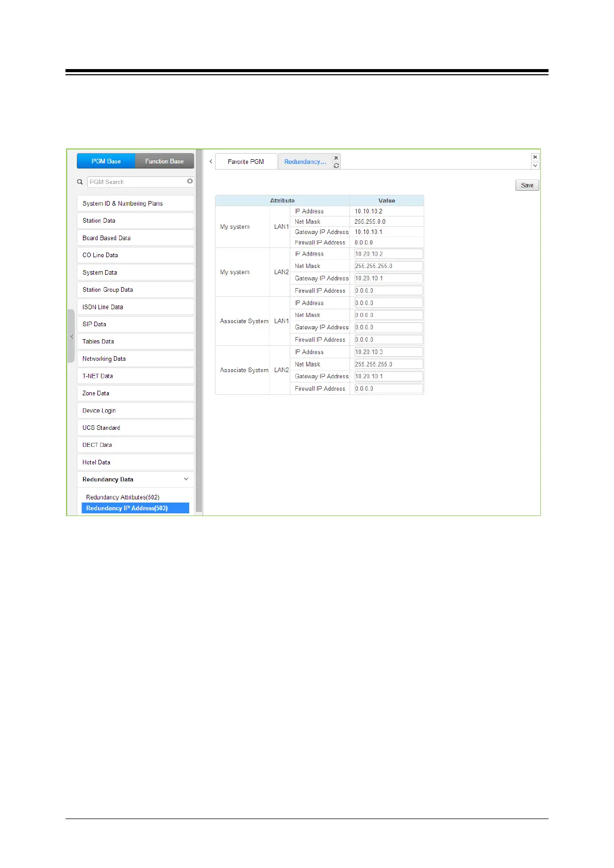Image resolution: width=614 pixels, height=868 pixels.
Task: Expand System ID & Numbering Plans
Action: point(136,204)
